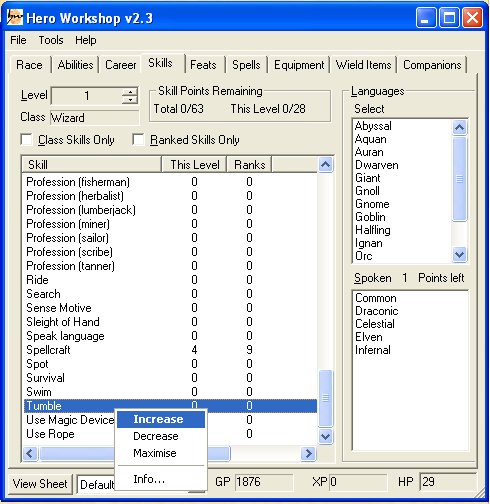Click the skill list scroll-up arrow
The image size is (490, 504).
click(x=325, y=164)
